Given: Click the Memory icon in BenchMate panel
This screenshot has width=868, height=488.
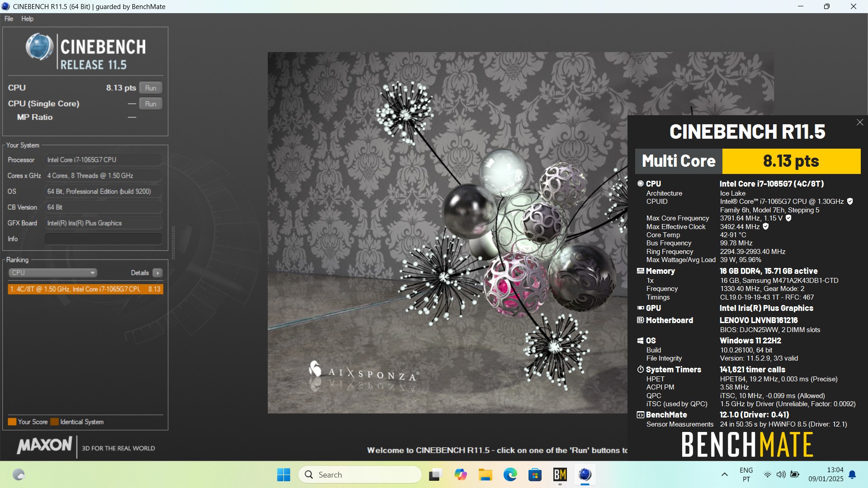Looking at the screenshot, I should [640, 271].
